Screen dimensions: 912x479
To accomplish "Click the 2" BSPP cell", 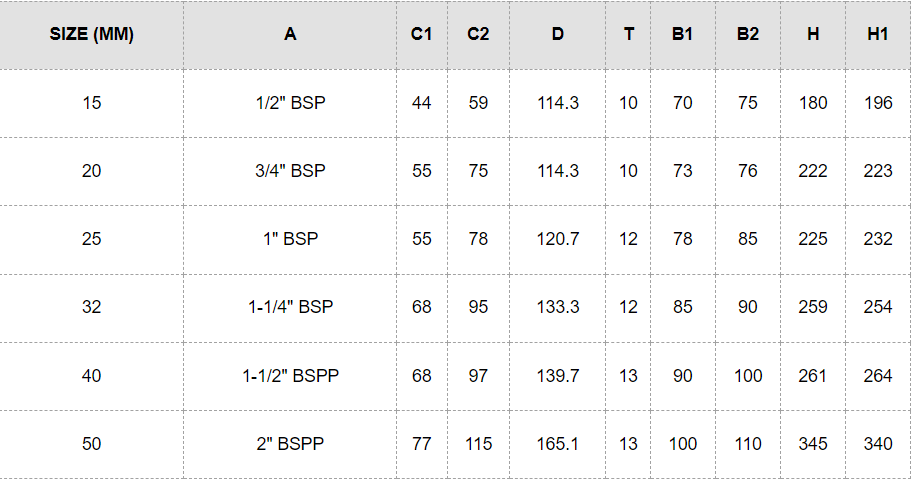I will [x=291, y=444].
